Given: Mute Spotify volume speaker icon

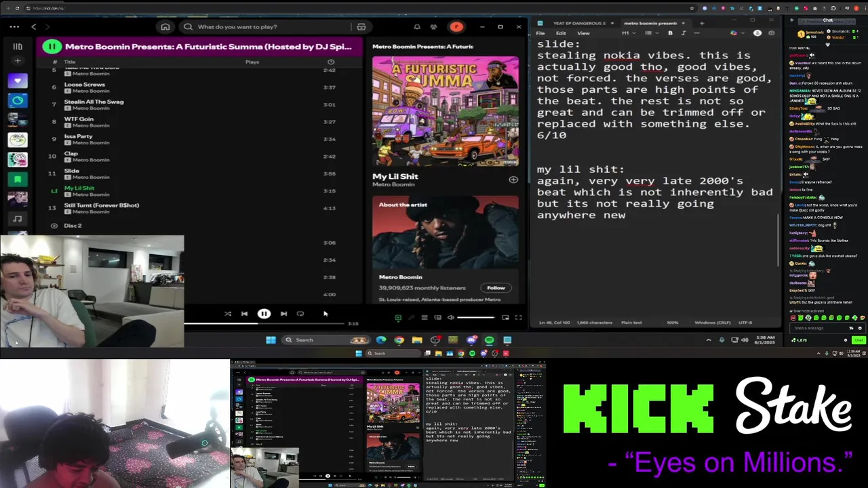Looking at the screenshot, I should (x=450, y=317).
